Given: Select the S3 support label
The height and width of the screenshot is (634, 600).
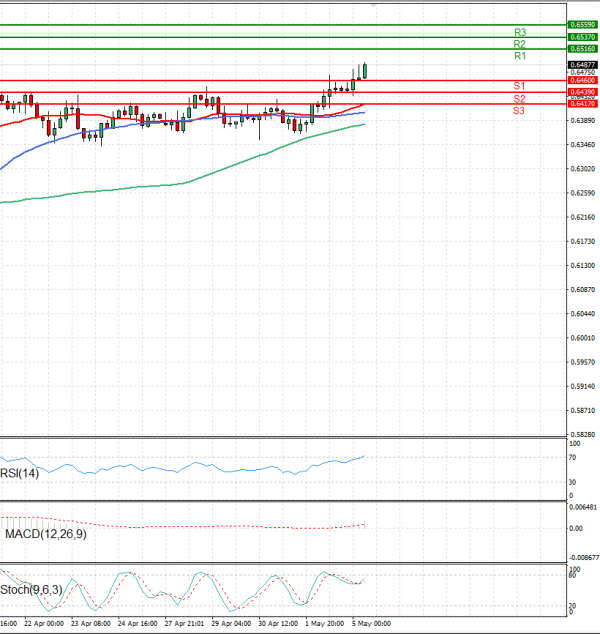Looking at the screenshot, I should [x=519, y=111].
